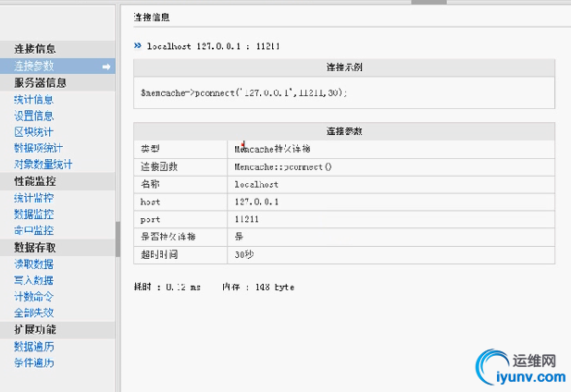Viewport: 571px width, 392px height.
Task: Click the localhost 127.0.0.1 : 11211 heading
Action: pyautogui.click(x=214, y=46)
